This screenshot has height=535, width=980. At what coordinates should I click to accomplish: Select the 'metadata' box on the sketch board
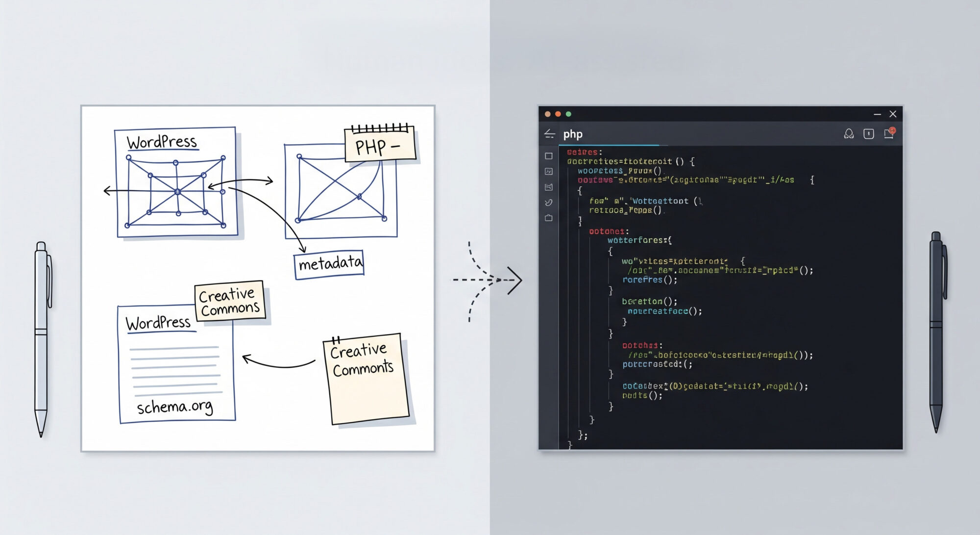click(329, 265)
